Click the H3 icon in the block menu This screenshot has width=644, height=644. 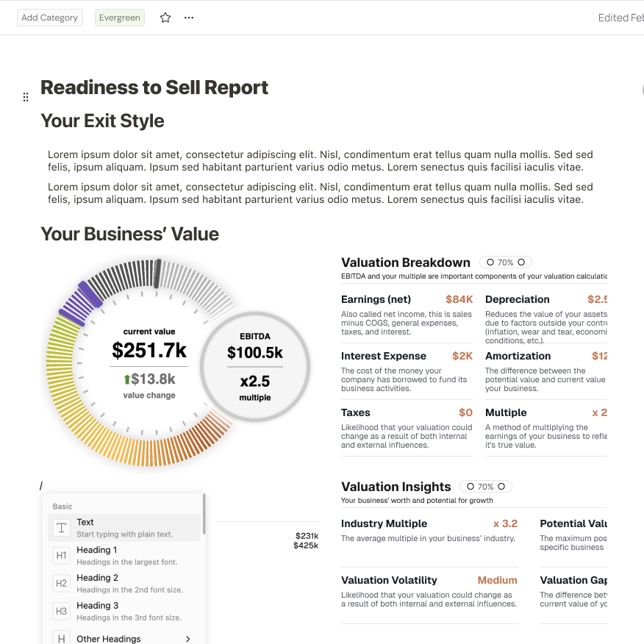[62, 609]
